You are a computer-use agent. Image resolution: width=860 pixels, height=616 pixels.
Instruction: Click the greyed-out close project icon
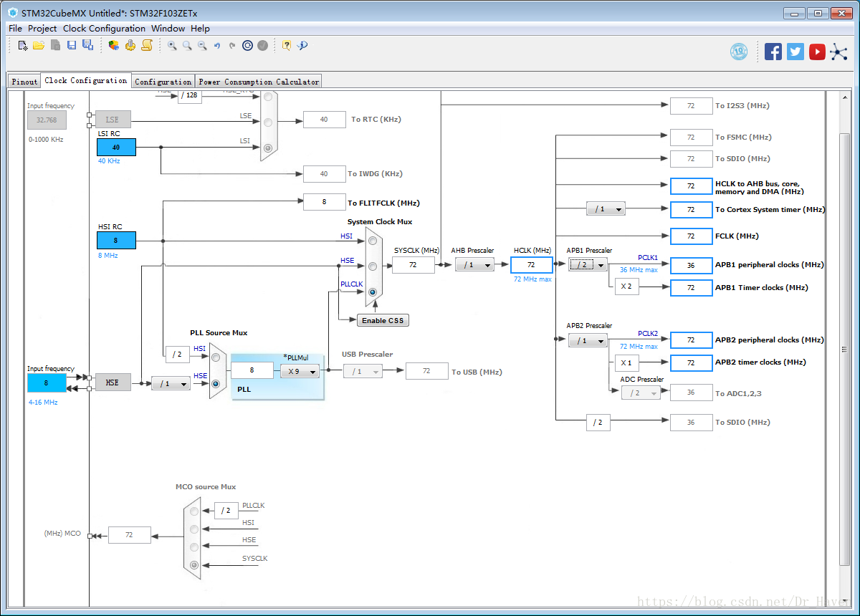(55, 45)
